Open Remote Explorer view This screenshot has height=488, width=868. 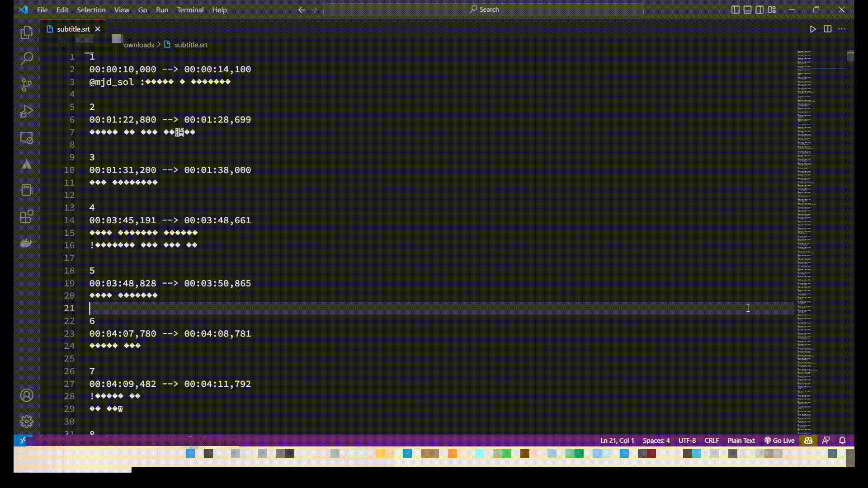pos(27,138)
